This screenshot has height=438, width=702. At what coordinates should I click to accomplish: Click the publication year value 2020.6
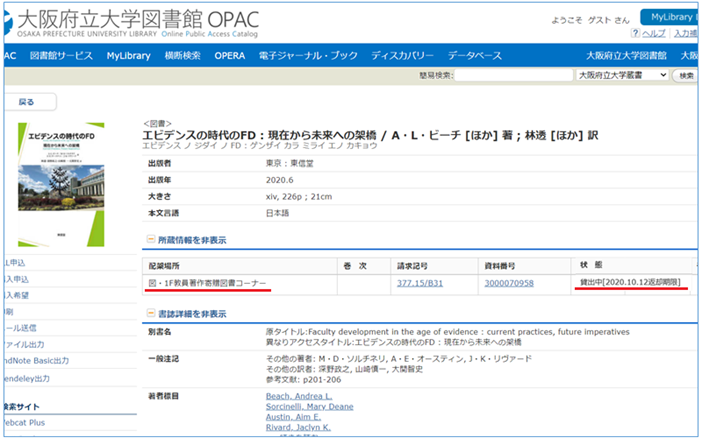(x=280, y=180)
